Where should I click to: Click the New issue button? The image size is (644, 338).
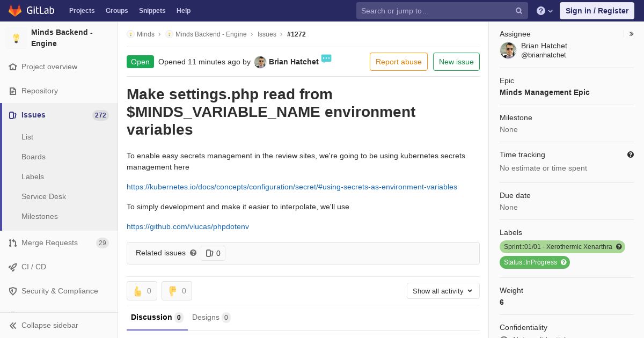click(x=456, y=62)
